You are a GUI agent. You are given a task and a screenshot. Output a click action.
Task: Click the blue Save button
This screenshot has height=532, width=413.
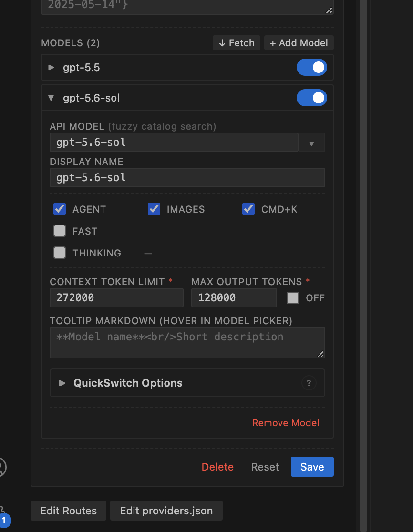point(312,467)
